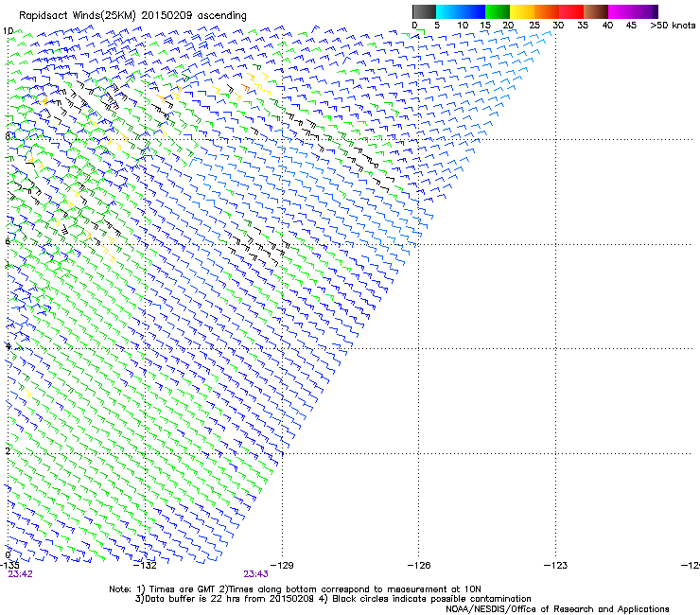The image size is (700, 615).
Task: Click the yellow 20-25 knots legend color
Action: [x=522, y=11]
